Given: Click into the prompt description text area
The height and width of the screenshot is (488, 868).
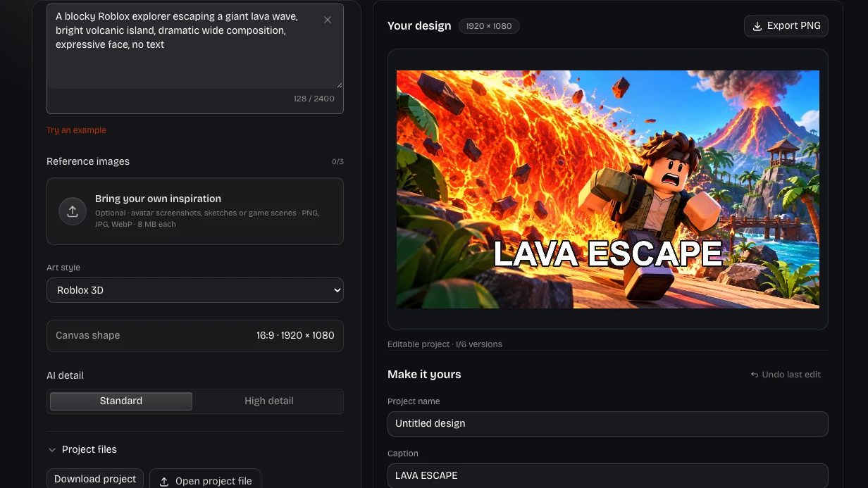Looking at the screenshot, I should pyautogui.click(x=195, y=46).
